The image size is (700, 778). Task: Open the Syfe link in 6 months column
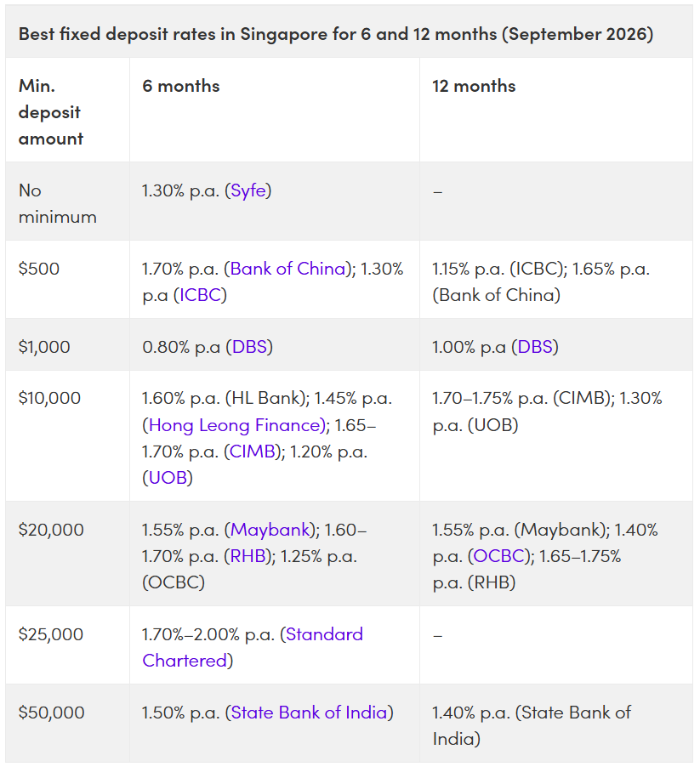[x=248, y=190]
